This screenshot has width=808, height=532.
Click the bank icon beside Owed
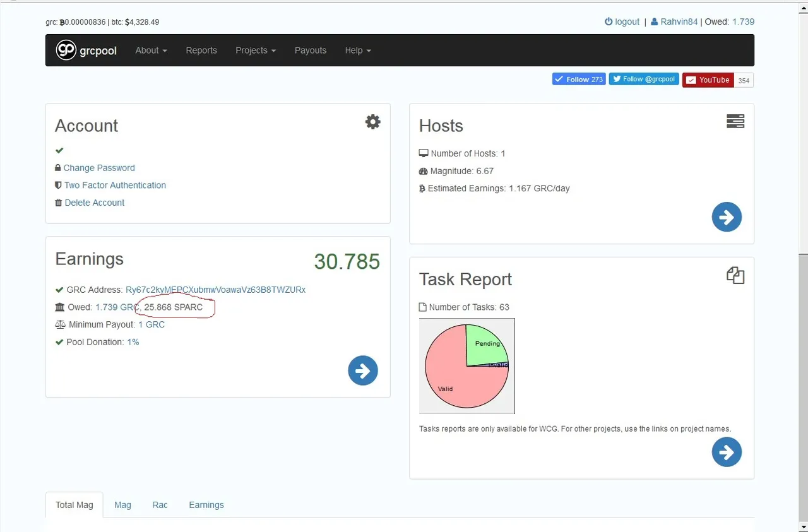(x=60, y=307)
